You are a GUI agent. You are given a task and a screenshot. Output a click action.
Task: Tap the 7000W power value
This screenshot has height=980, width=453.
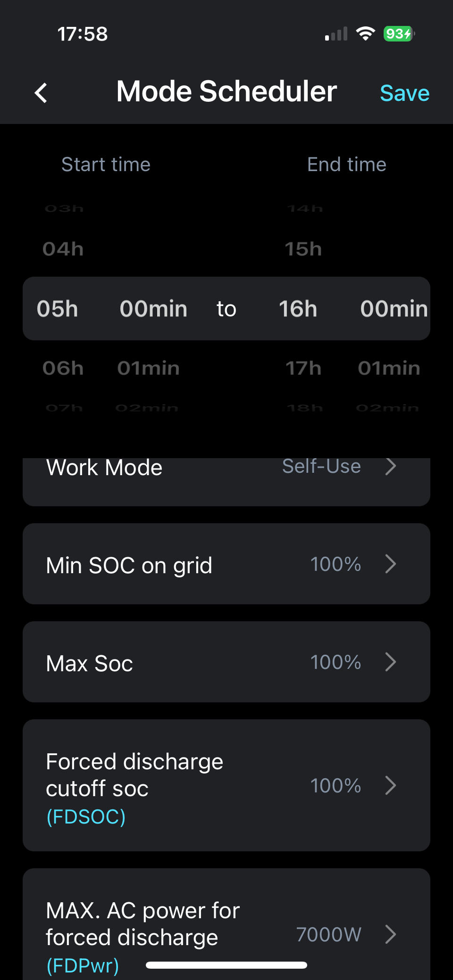click(x=328, y=934)
